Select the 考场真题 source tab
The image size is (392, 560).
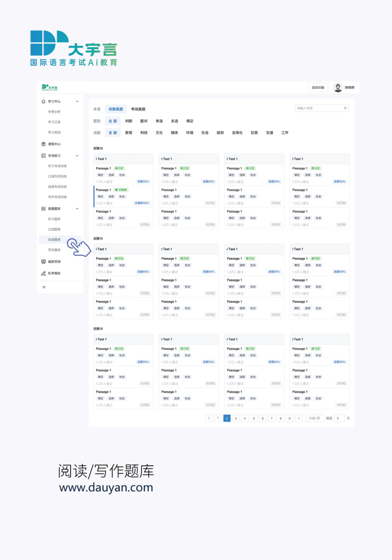pyautogui.click(x=138, y=109)
